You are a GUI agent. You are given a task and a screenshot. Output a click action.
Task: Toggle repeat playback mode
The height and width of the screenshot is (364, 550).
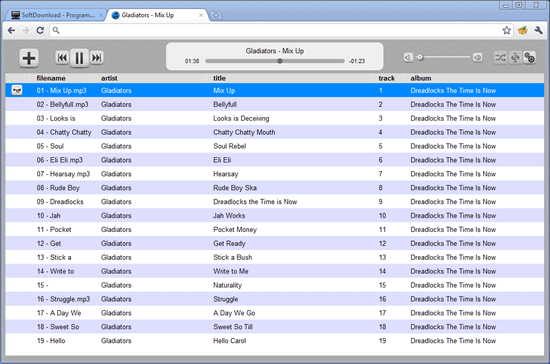click(515, 57)
